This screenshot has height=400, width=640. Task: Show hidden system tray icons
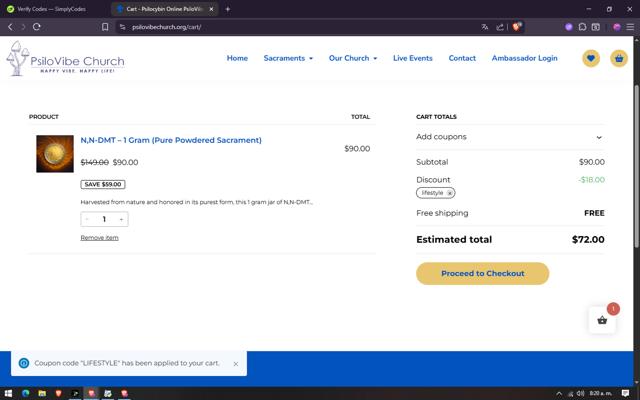coord(559,394)
